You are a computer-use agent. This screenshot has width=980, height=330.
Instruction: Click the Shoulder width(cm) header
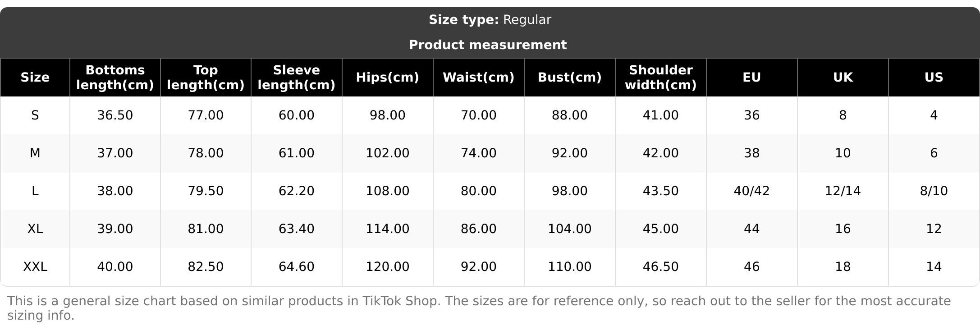(660, 78)
